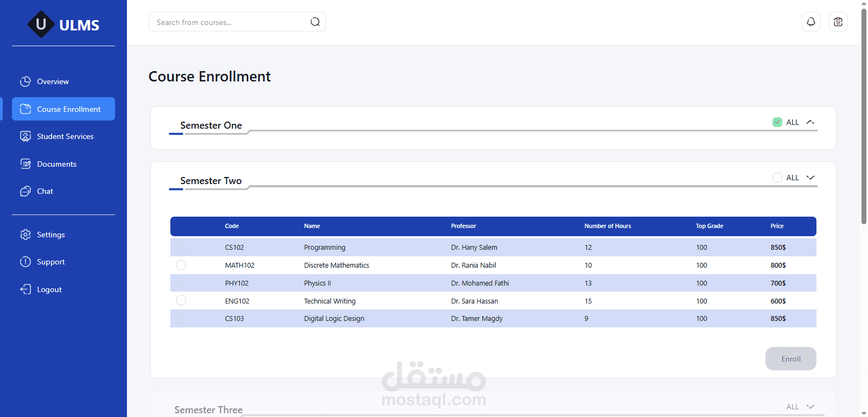Click professor Dr. Tamer Magdy
868x417 pixels.
pos(477,318)
